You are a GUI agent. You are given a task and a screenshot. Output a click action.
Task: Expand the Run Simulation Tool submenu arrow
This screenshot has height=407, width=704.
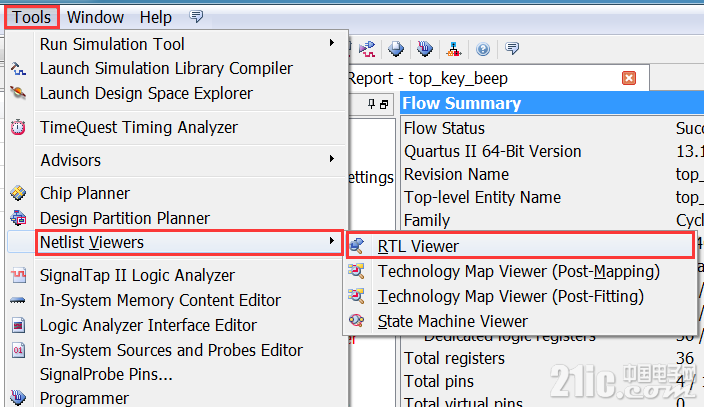(x=332, y=43)
